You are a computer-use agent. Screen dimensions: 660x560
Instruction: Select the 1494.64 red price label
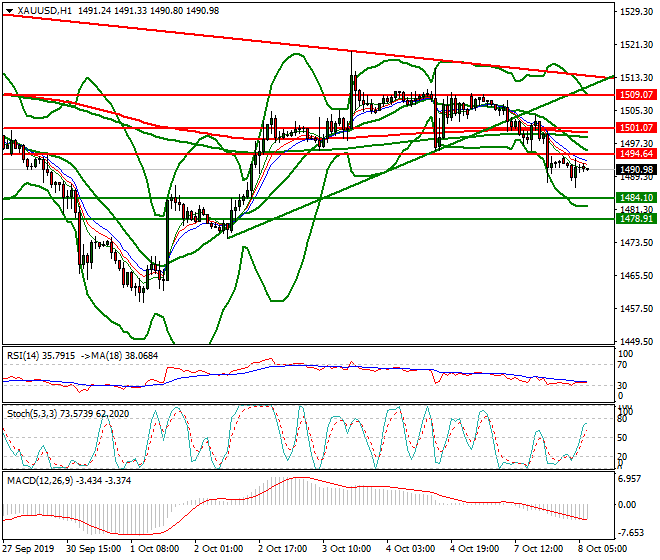(636, 154)
